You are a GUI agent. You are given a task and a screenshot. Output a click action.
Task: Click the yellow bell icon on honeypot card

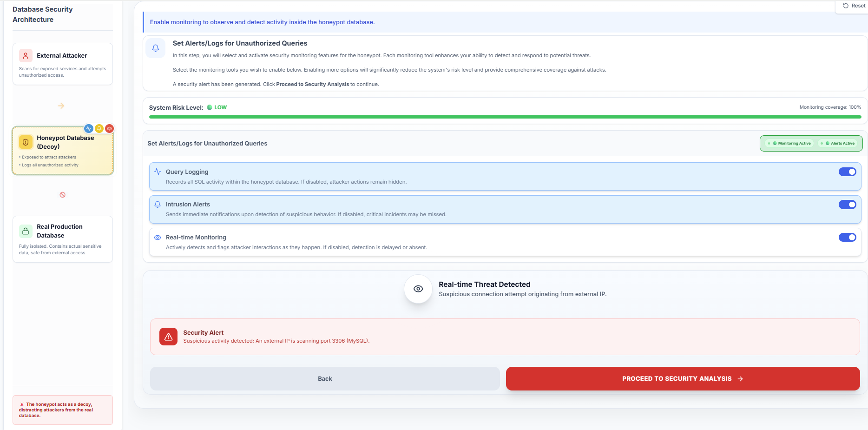(99, 128)
